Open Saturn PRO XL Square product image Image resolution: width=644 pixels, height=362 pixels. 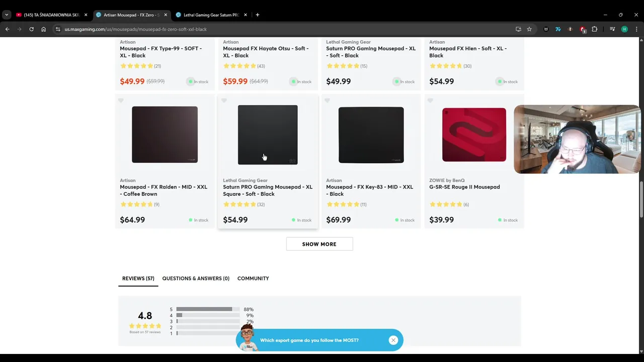[x=268, y=135]
